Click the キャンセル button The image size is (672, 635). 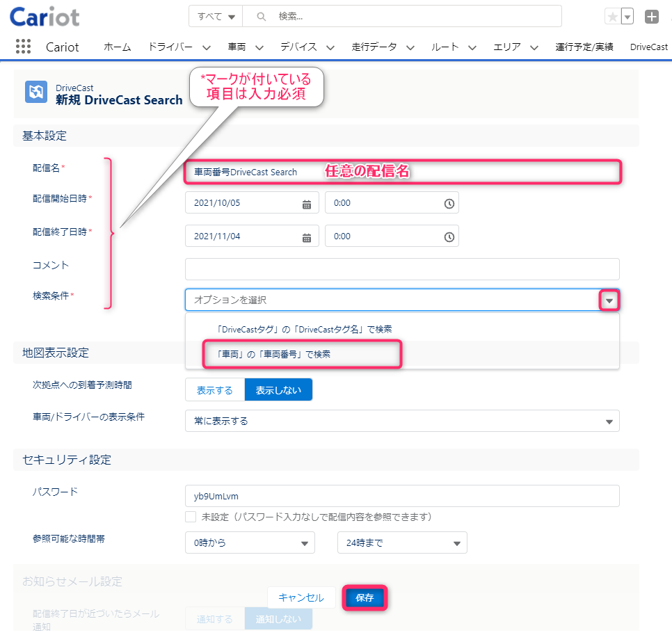click(x=301, y=597)
